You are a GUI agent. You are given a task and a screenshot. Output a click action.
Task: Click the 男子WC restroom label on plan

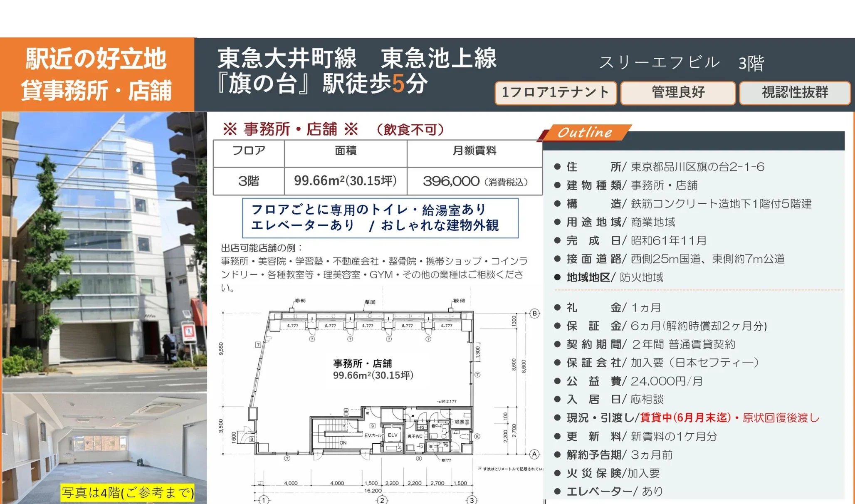(415, 436)
